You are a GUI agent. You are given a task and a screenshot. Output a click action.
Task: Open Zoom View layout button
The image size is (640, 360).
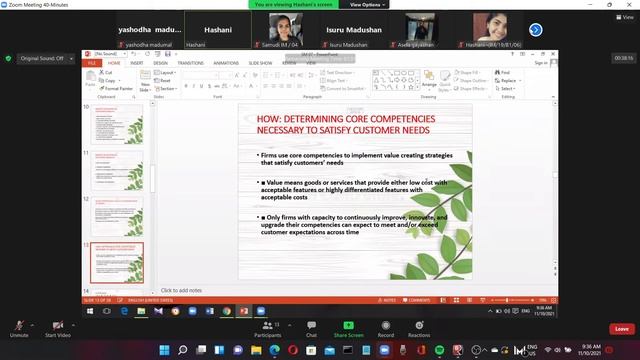624,17
